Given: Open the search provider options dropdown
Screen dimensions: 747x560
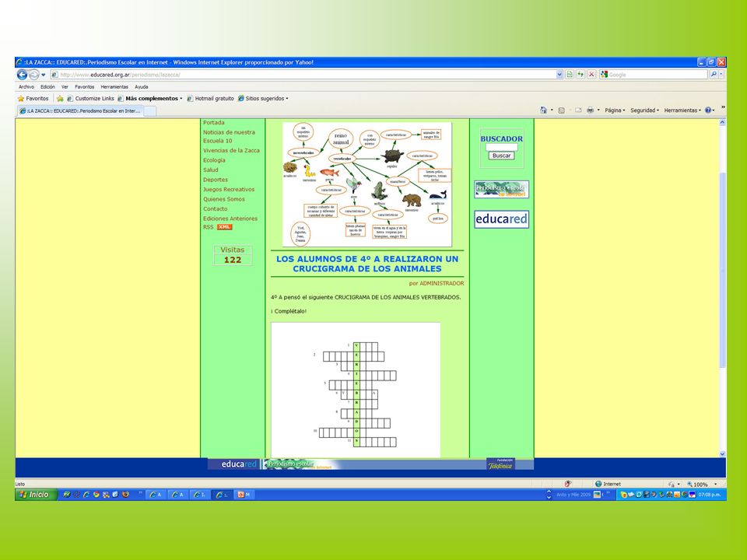Looking at the screenshot, I should [721, 75].
